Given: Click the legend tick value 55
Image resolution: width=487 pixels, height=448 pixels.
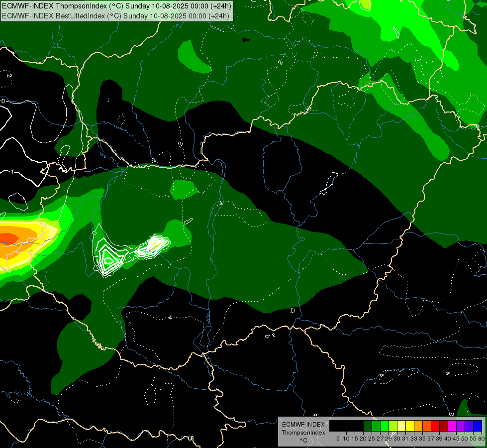Looking at the screenshot, I should click(x=473, y=439).
